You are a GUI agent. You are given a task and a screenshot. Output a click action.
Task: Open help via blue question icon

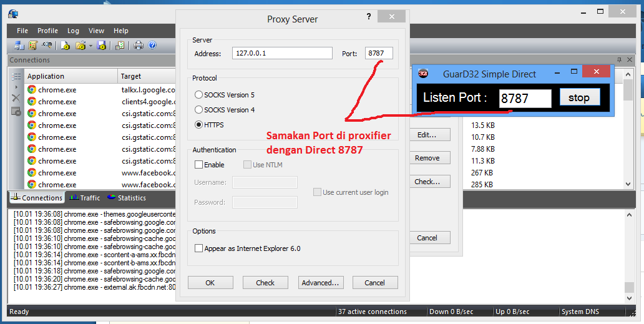click(x=152, y=45)
